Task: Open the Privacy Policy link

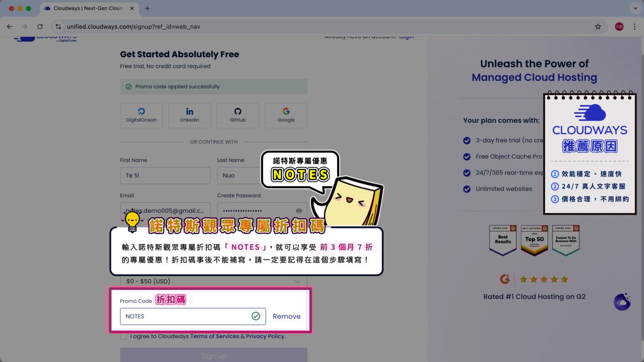Action: tap(265, 336)
